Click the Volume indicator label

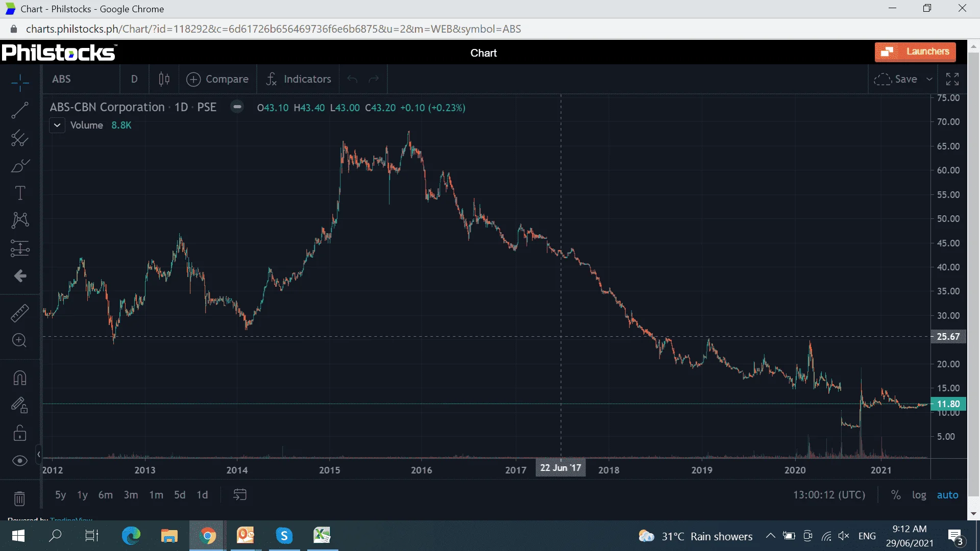click(x=86, y=125)
